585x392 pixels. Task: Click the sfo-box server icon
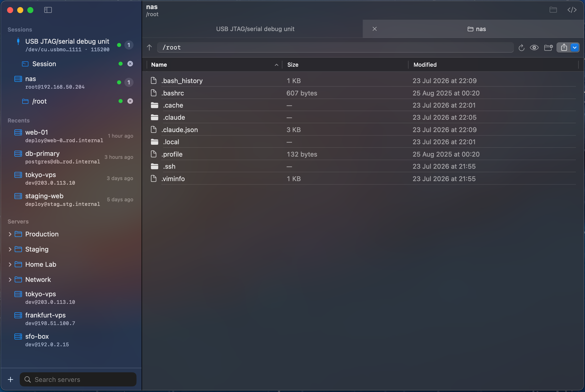(x=18, y=336)
